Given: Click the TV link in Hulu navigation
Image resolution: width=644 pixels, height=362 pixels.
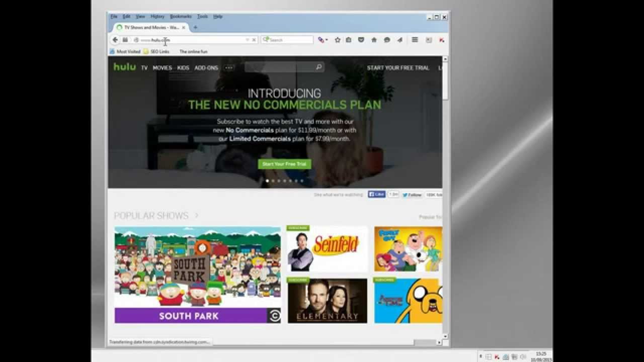Looking at the screenshot, I should point(144,67).
